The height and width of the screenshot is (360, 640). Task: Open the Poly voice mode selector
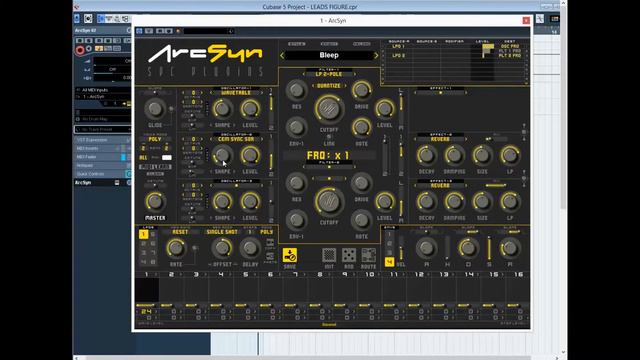[x=155, y=140]
